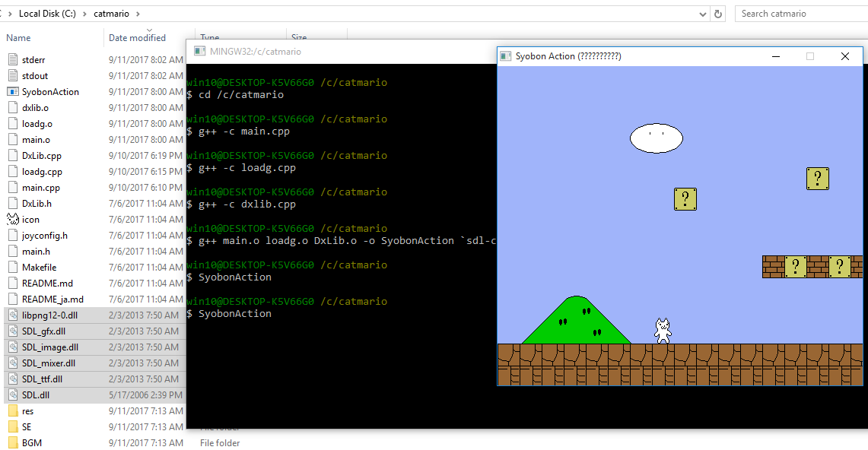The height and width of the screenshot is (450, 868).
Task: Select the main.cpp file icon
Action: (13, 188)
